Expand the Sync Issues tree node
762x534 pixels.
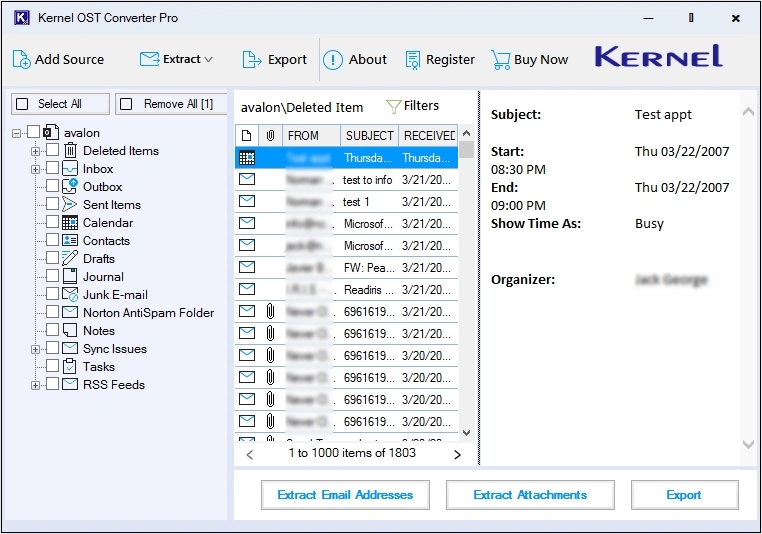click(36, 349)
